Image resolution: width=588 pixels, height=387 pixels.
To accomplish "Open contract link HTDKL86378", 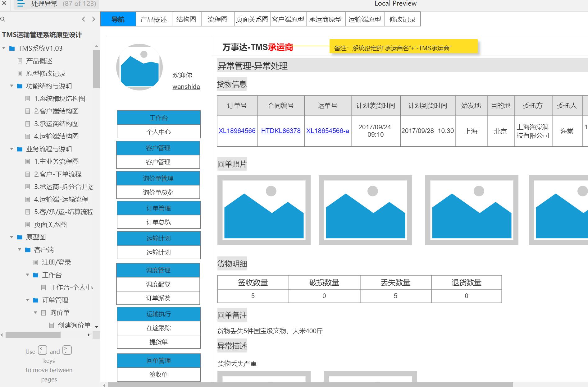I will [x=281, y=131].
